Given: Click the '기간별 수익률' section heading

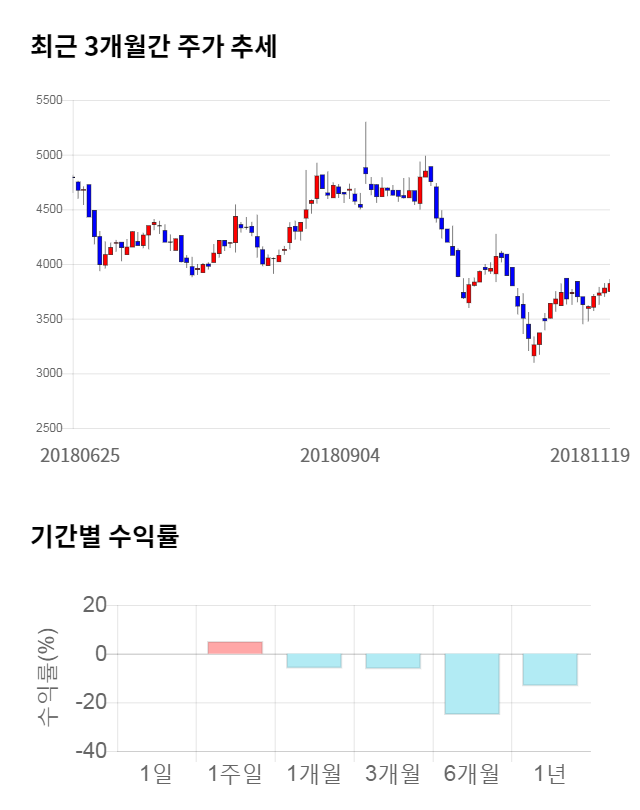Looking at the screenshot, I should click(x=104, y=536).
